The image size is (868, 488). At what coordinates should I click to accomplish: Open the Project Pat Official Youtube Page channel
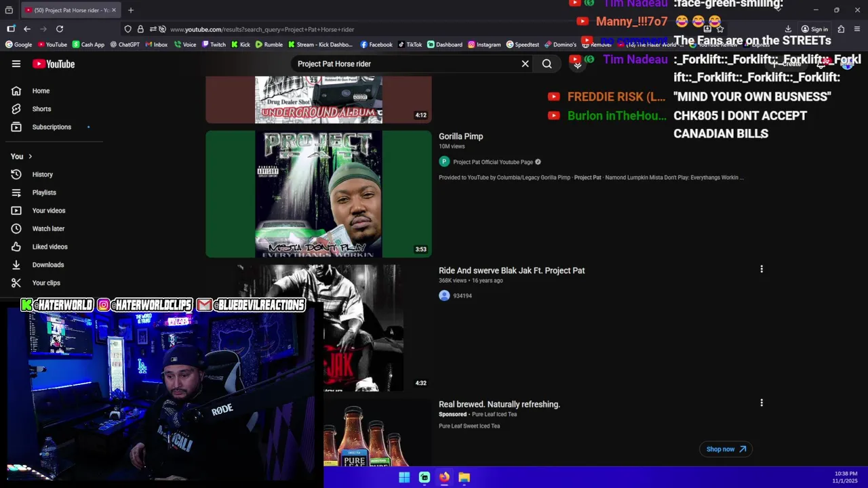(493, 162)
